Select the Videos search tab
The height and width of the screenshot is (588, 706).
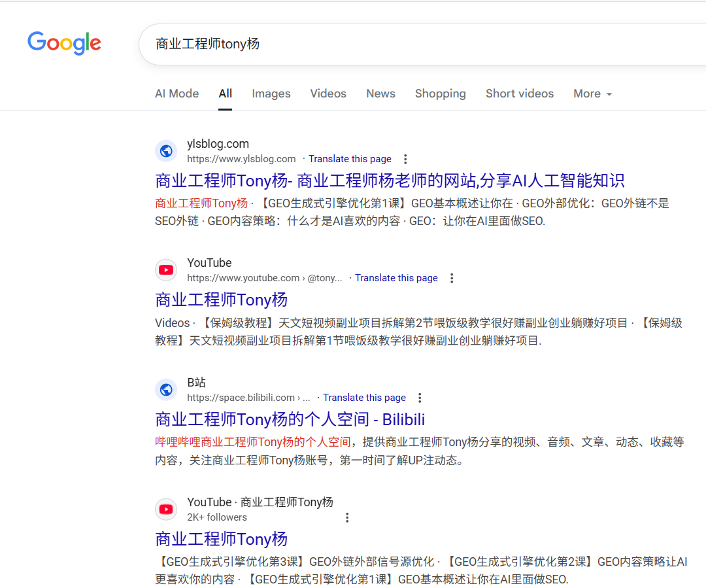(x=328, y=94)
